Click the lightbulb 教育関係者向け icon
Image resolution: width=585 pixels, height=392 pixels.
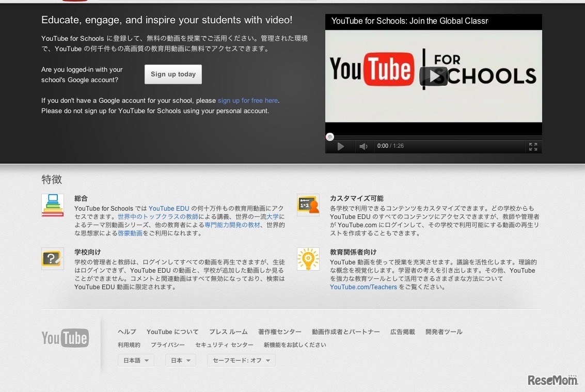[x=308, y=259]
